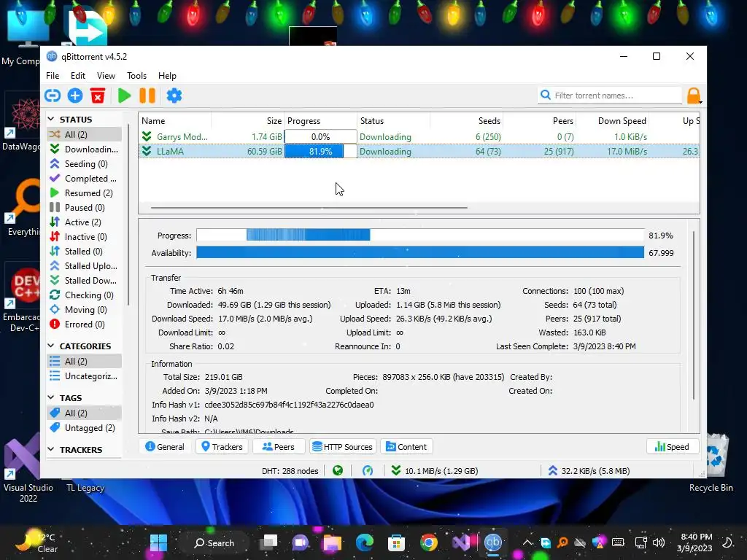Click the torrent list horizontal scrollbar

[309, 208]
